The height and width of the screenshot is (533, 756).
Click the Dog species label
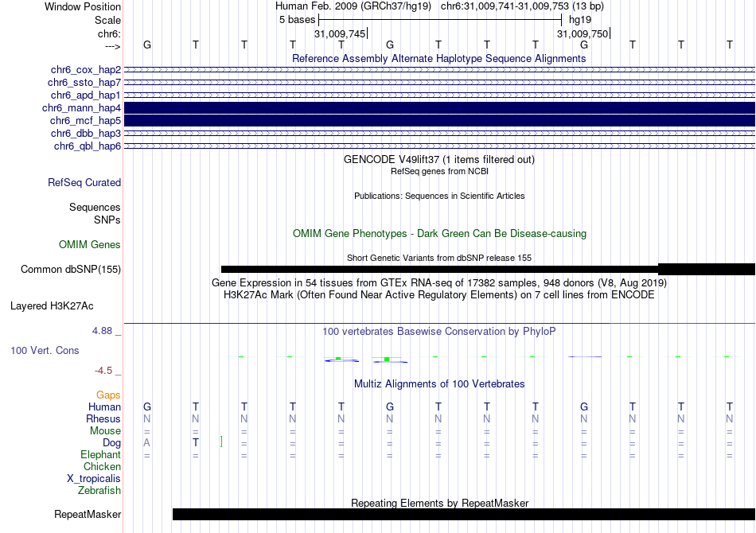pos(112,443)
